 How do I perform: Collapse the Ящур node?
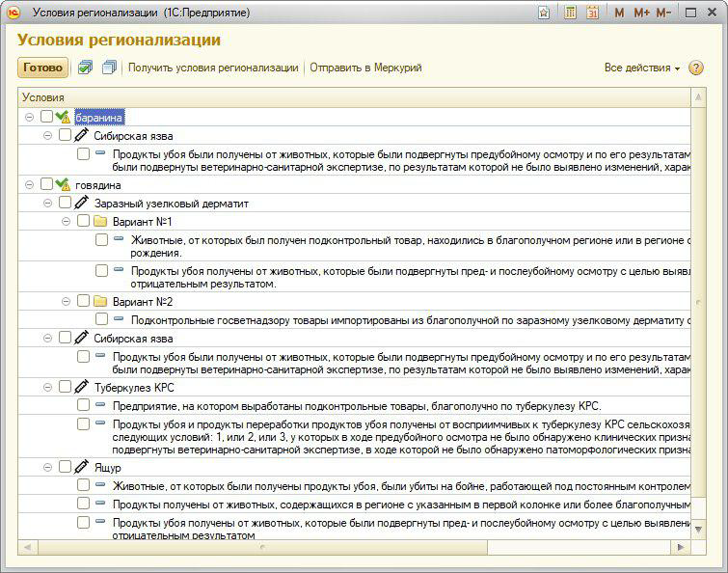pyautogui.click(x=47, y=468)
